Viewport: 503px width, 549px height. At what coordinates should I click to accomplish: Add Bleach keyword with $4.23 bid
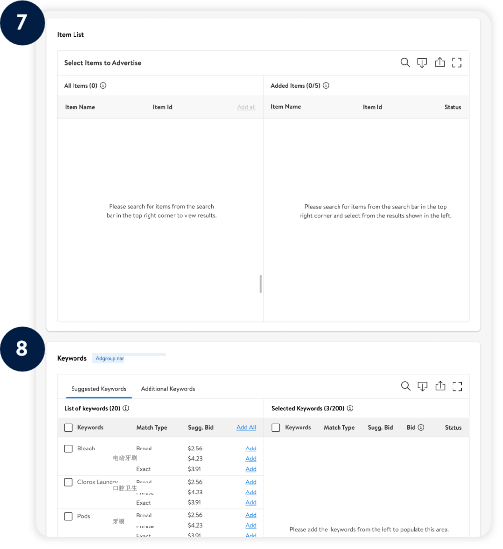251,458
